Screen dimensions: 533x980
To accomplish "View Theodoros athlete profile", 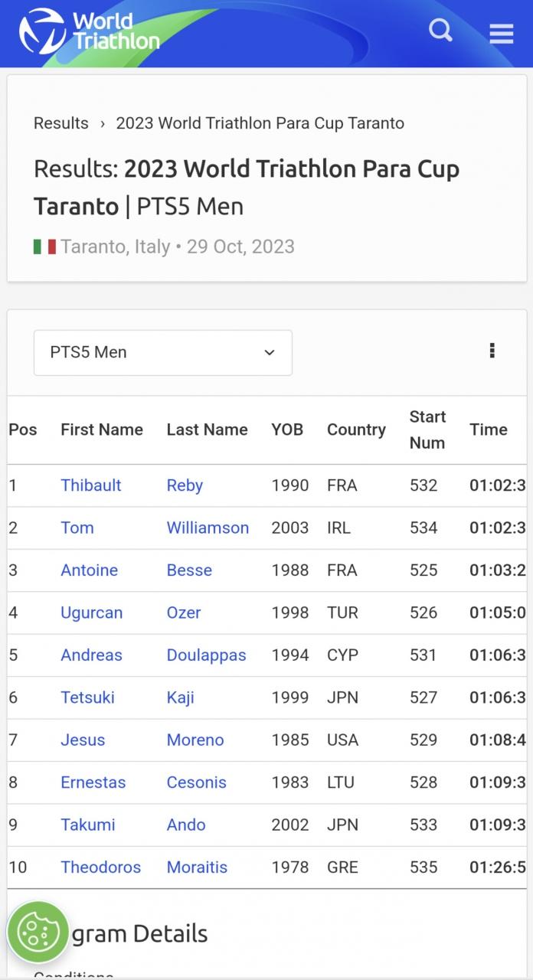I will (101, 867).
